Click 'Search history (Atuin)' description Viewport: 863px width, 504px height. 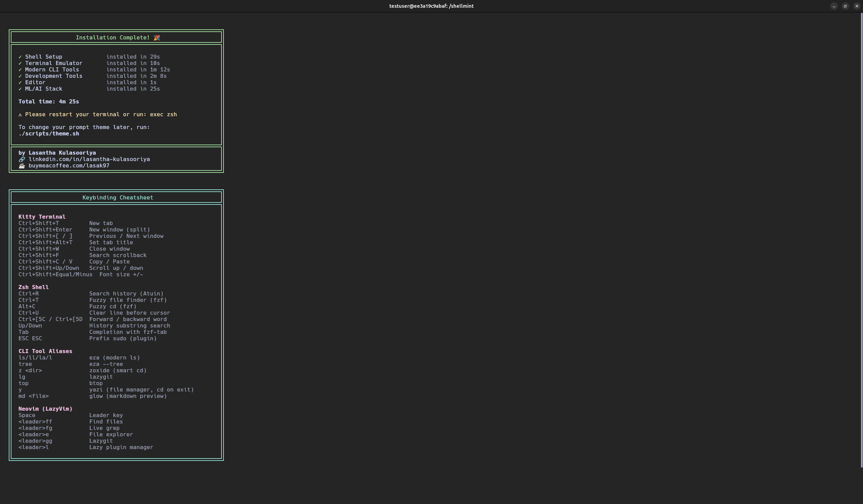point(126,293)
